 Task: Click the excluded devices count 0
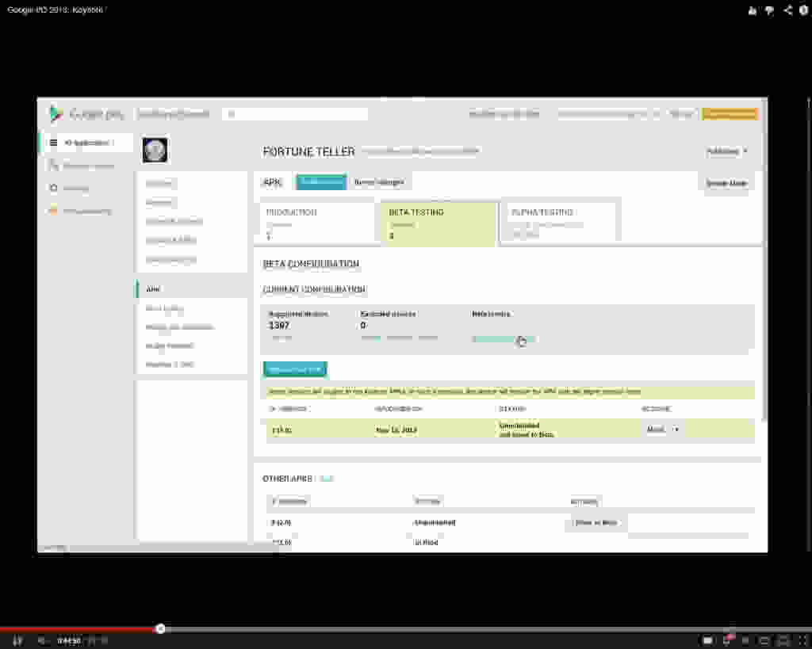point(363,326)
